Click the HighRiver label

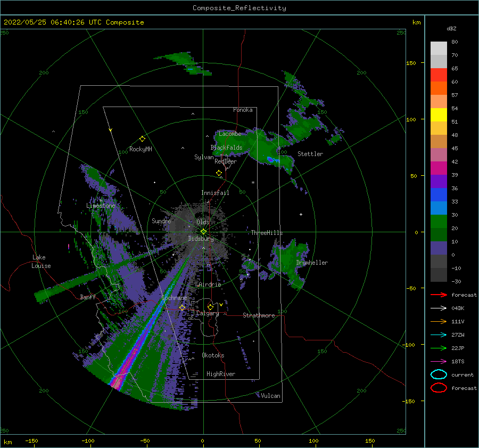221,374
